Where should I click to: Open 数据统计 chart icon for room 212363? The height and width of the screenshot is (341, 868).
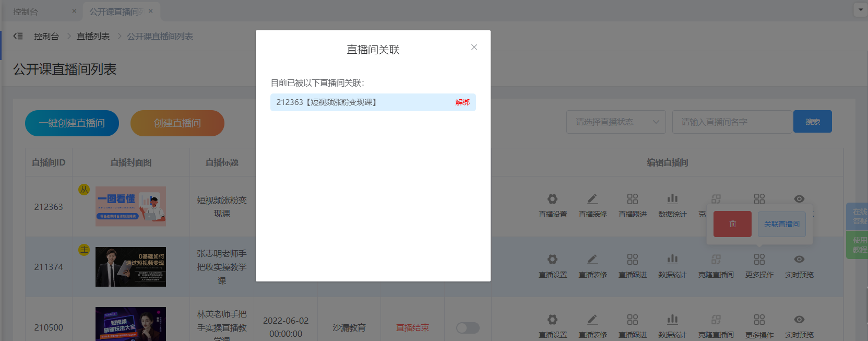[672, 199]
